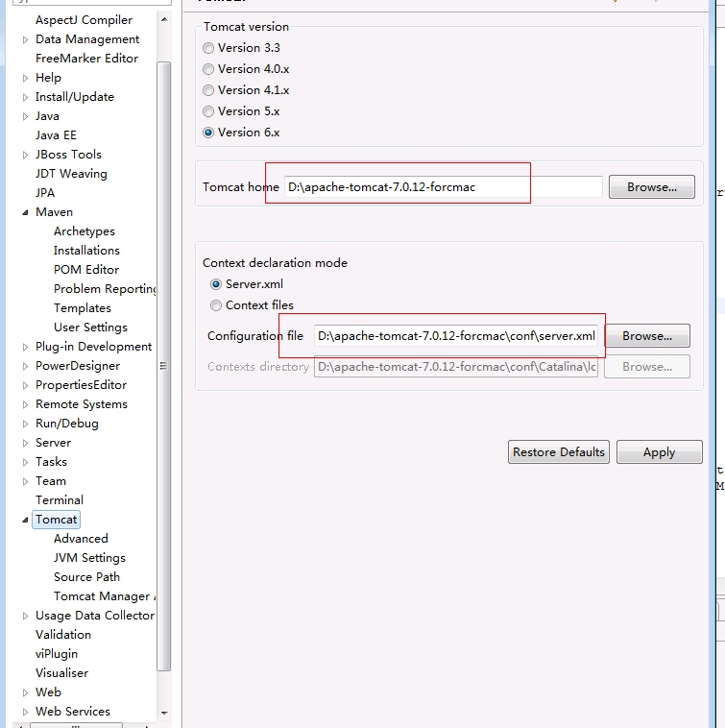Select Tomcat Version 4.0.x radio button
The image size is (725, 728).
click(x=208, y=69)
